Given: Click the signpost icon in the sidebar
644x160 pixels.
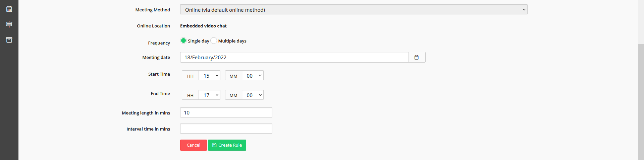Looking at the screenshot, I should [x=9, y=24].
